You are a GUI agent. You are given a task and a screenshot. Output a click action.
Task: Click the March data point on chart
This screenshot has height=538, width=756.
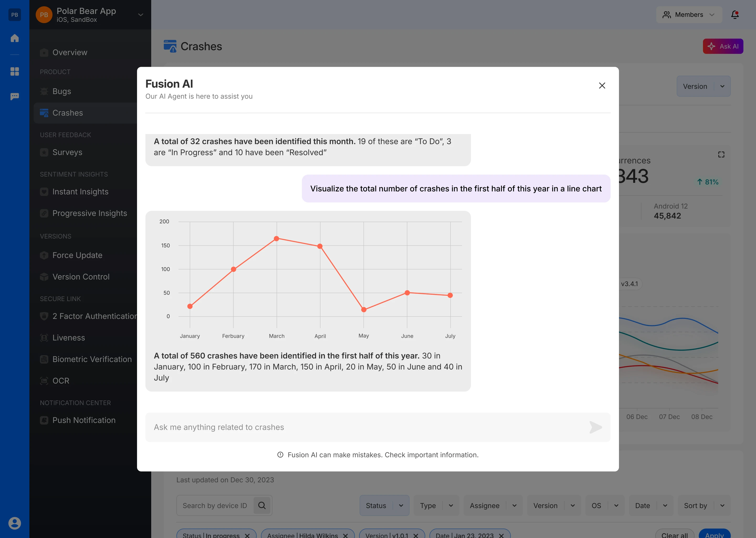(276, 239)
